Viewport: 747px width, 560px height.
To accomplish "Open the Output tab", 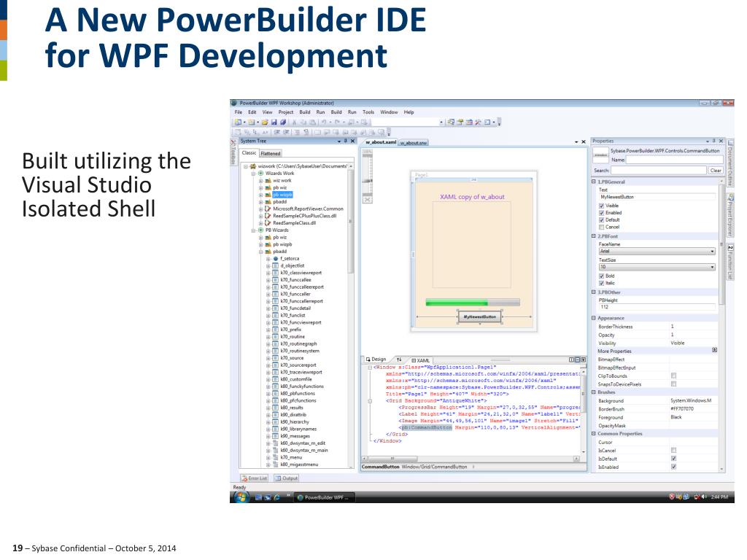I will point(286,478).
